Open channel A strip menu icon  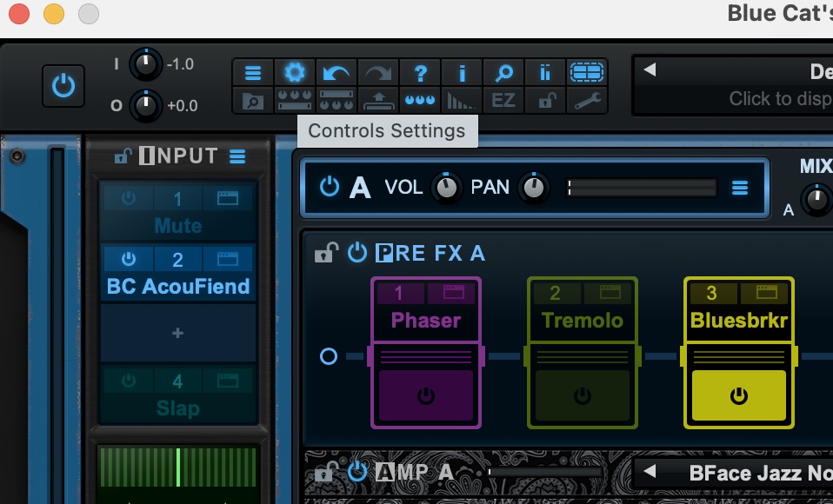tap(740, 188)
